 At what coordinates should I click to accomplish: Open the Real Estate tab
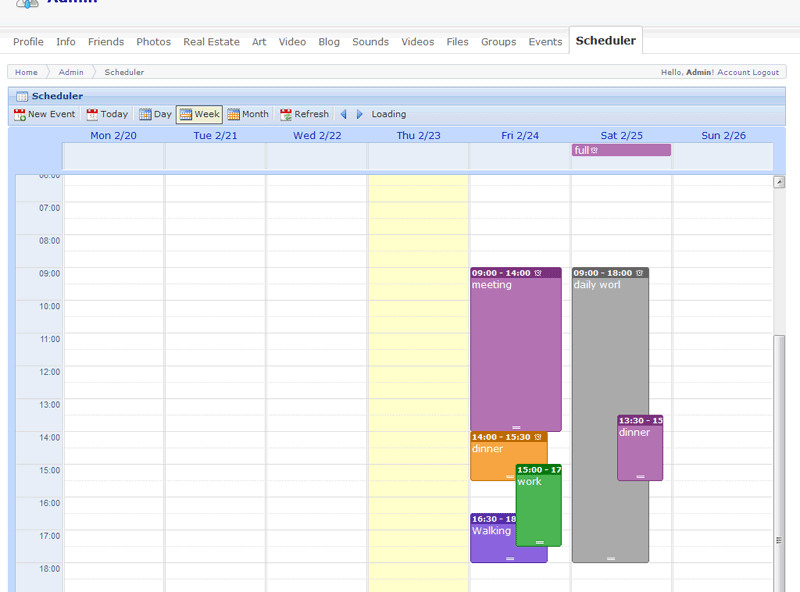click(211, 42)
